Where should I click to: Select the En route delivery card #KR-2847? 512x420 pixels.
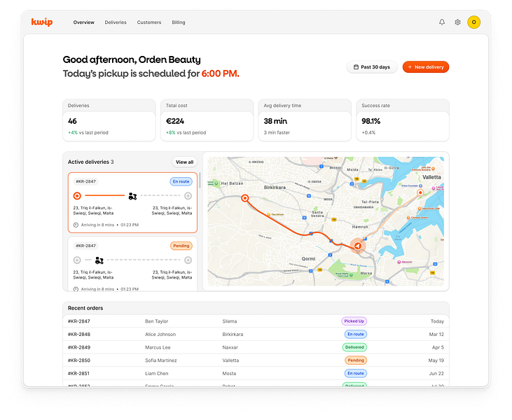[132, 203]
